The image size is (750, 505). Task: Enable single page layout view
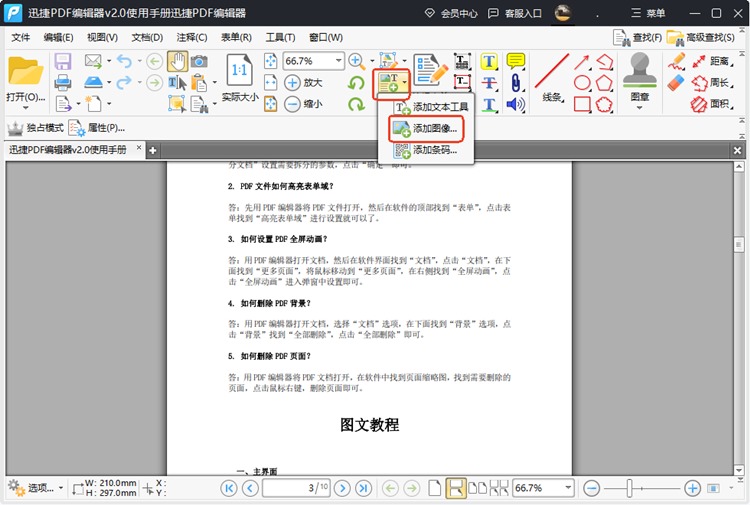point(434,488)
